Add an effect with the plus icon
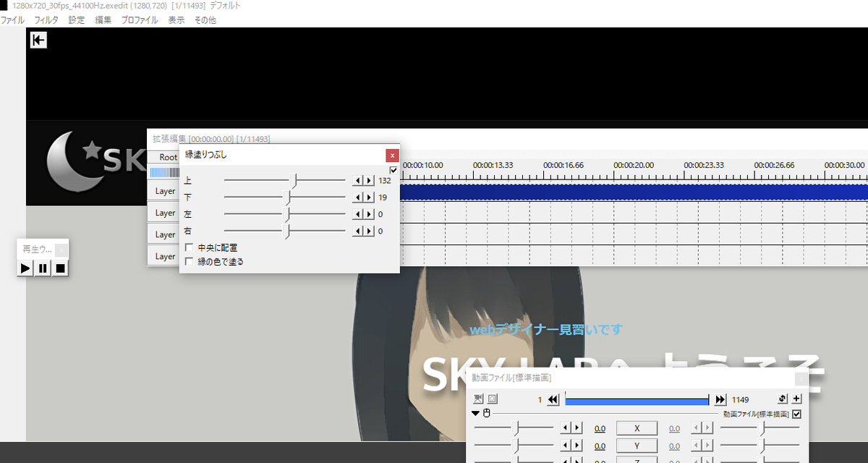 (x=796, y=399)
